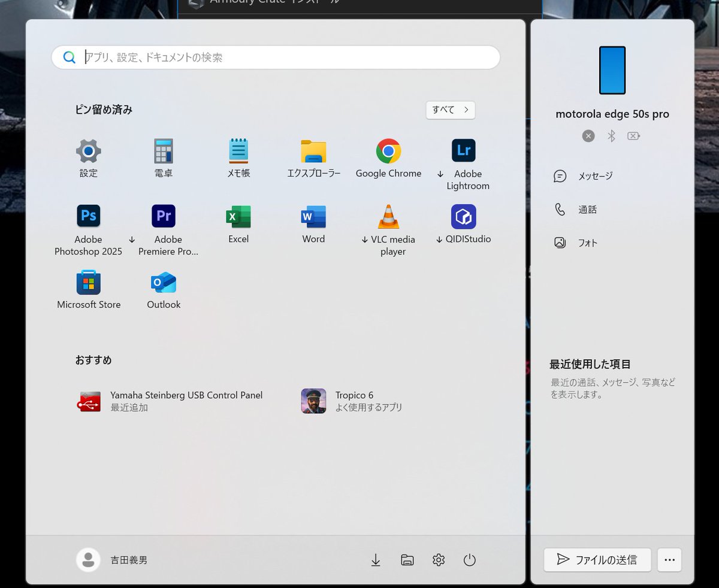Open user account 吉田義男 menu
The height and width of the screenshot is (588, 719).
[x=112, y=560]
